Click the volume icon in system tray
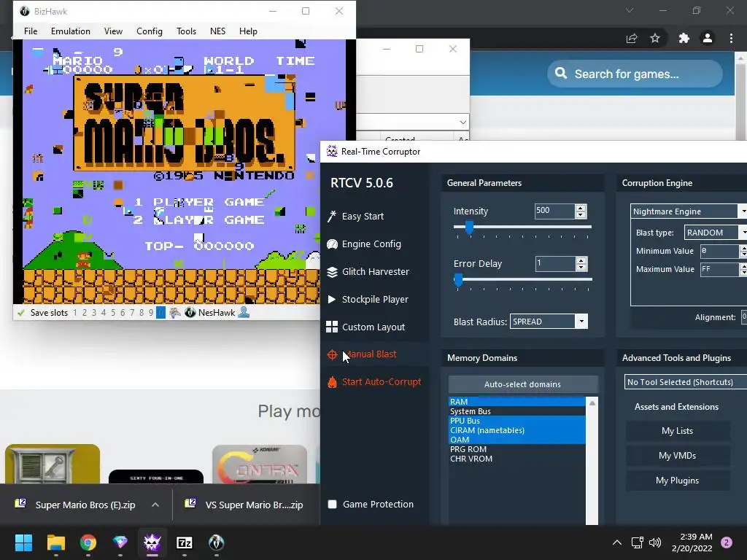This screenshot has width=747, height=560. (655, 542)
